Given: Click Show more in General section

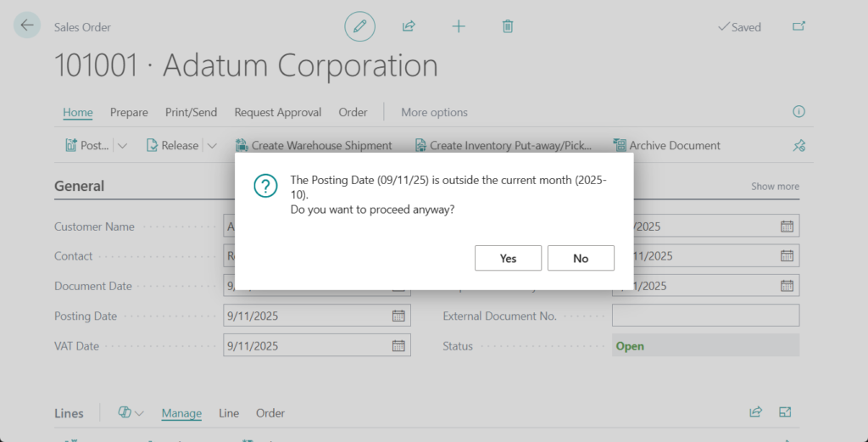Looking at the screenshot, I should 775,187.
